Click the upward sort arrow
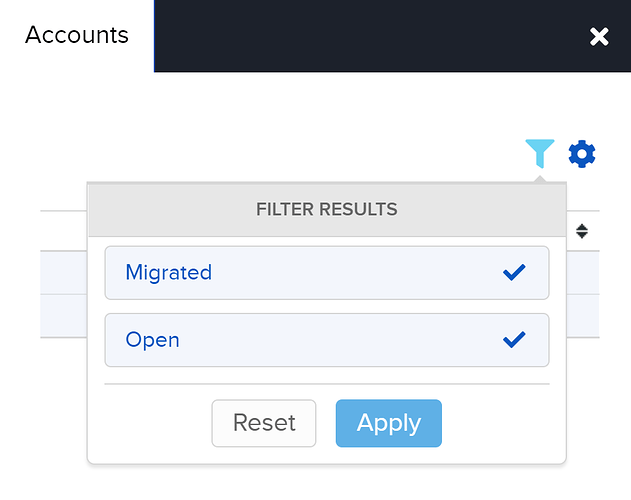631x500 pixels. point(582,227)
